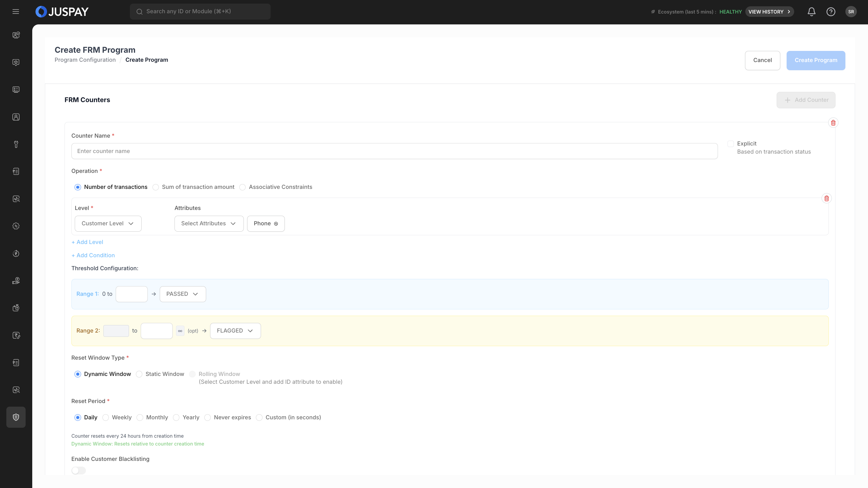Image resolution: width=868 pixels, height=488 pixels.
Task: Tick the Explicit checkbox
Action: click(731, 144)
